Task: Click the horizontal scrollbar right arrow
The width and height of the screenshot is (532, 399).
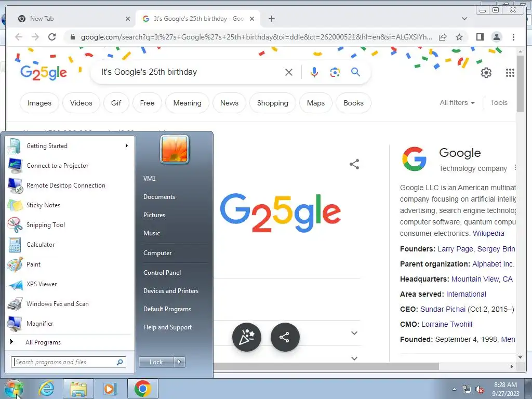Action: point(512,366)
